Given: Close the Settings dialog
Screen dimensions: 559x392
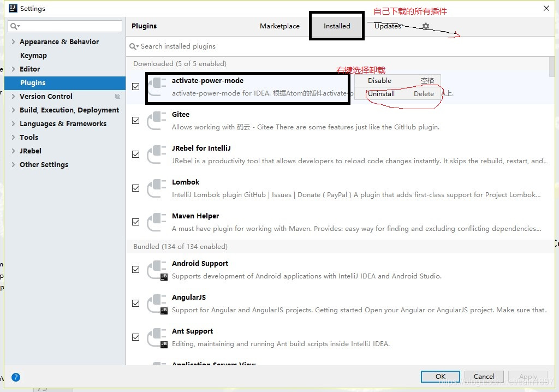Looking at the screenshot, I should coord(546,8).
